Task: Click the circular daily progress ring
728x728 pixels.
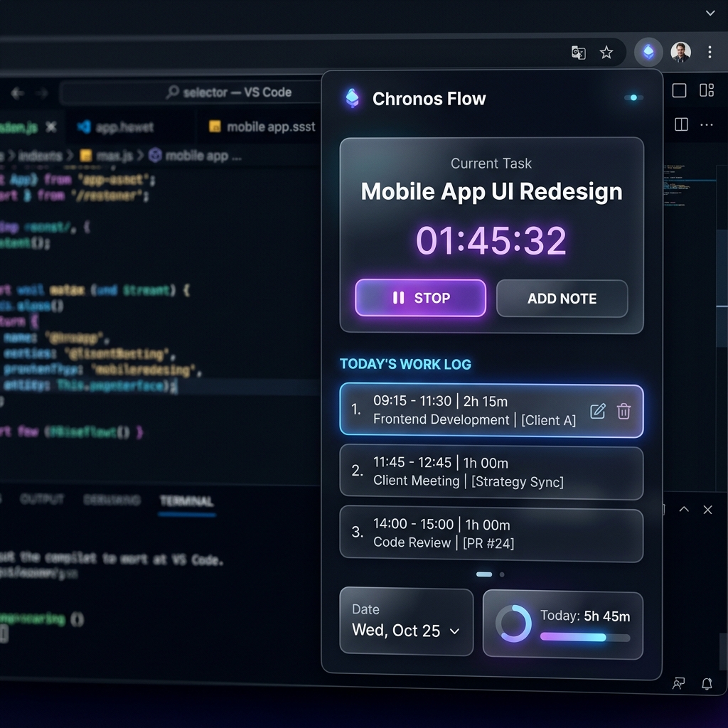Action: click(x=513, y=623)
